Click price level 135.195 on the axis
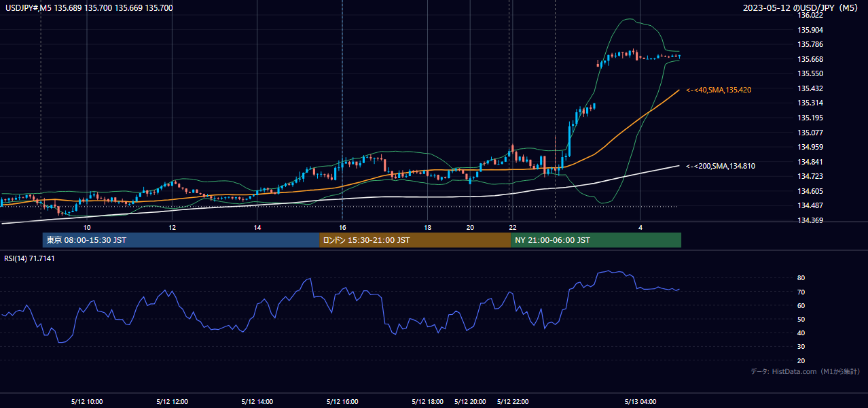 pos(810,118)
